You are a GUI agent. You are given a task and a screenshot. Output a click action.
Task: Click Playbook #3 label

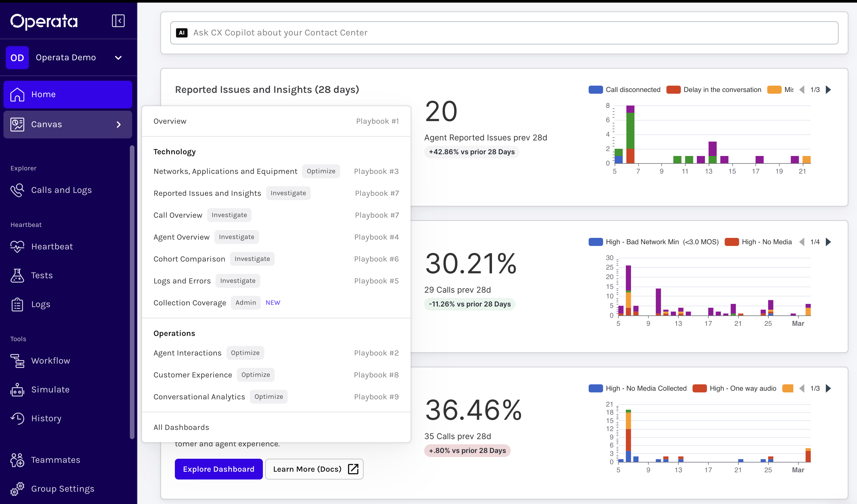376,171
